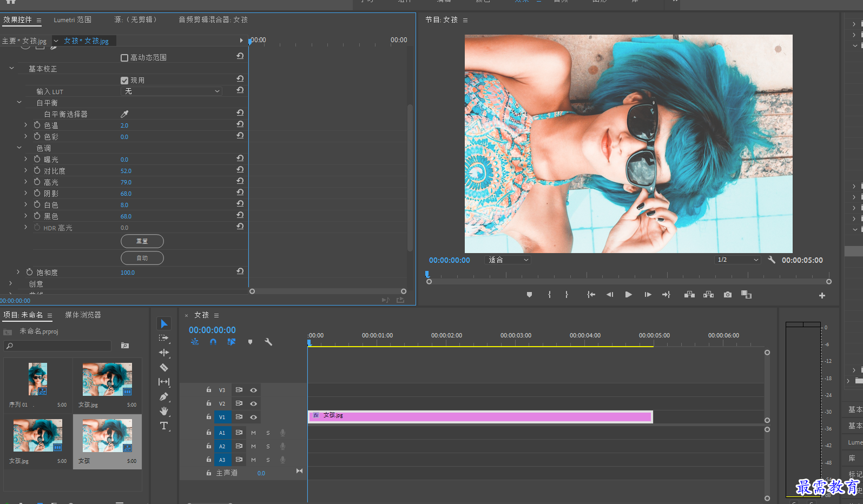Image resolution: width=863 pixels, height=504 pixels.
Task: Expand the 高光 parameter
Action: click(x=25, y=182)
